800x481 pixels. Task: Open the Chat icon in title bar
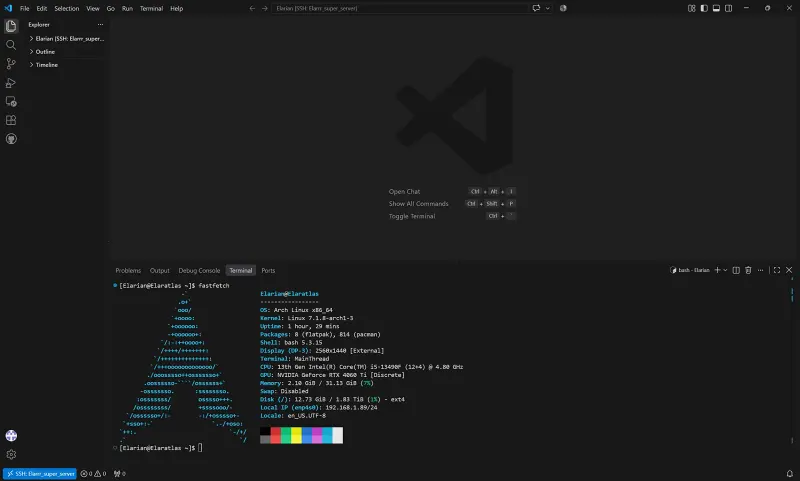(536, 8)
